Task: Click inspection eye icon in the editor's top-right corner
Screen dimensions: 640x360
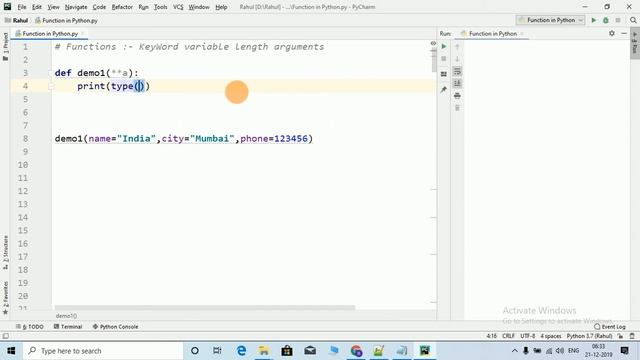Action: click(433, 43)
